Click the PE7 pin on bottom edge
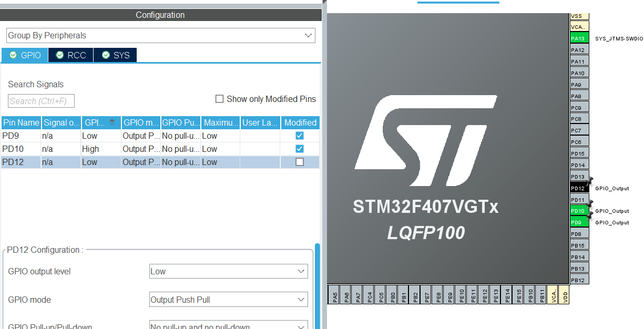Image resolution: width=644 pixels, height=329 pixels. [x=427, y=294]
